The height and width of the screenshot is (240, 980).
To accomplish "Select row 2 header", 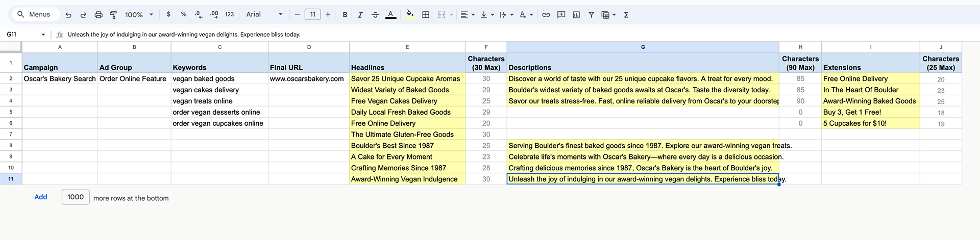I will [x=11, y=78].
